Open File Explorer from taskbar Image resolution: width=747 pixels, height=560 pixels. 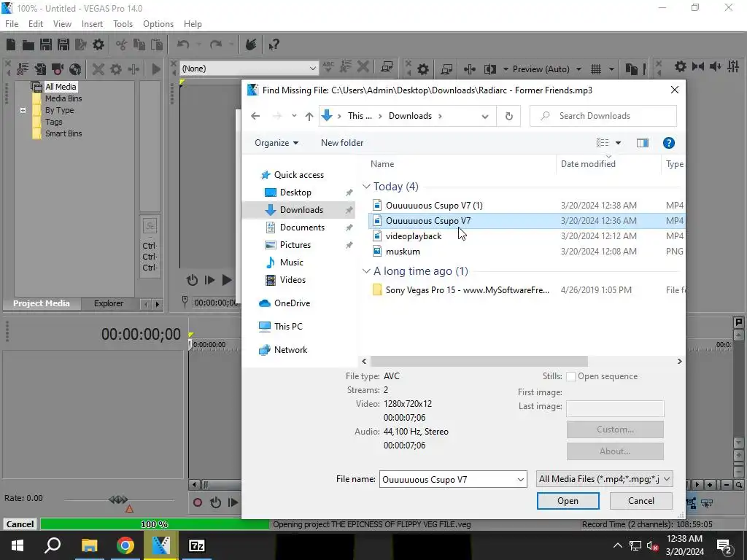[89, 545]
